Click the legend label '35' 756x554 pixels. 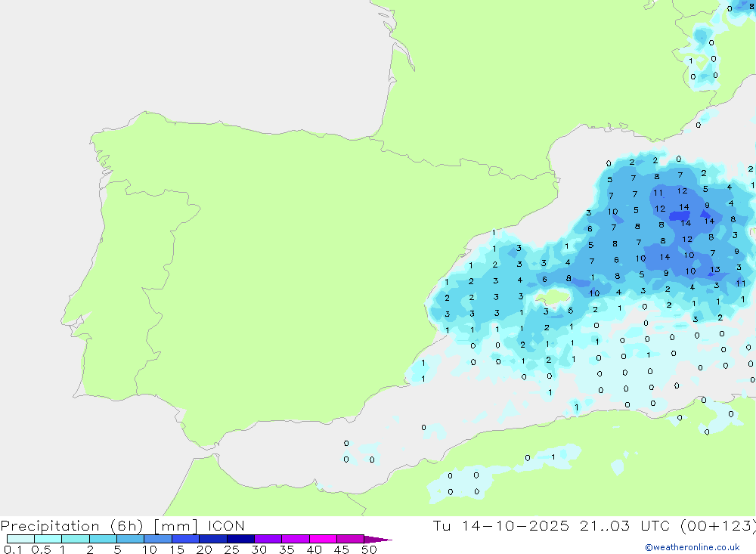pos(287,549)
